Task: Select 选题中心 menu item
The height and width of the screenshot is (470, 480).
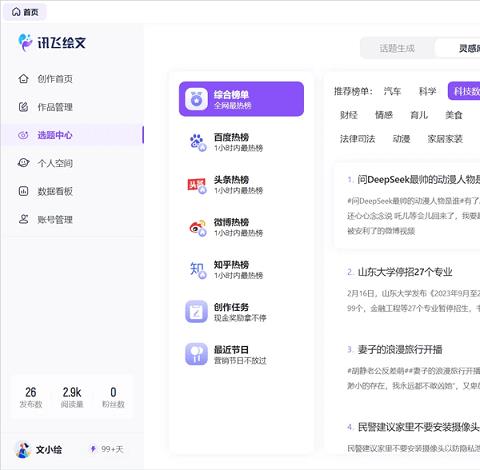Action: pyautogui.click(x=72, y=135)
